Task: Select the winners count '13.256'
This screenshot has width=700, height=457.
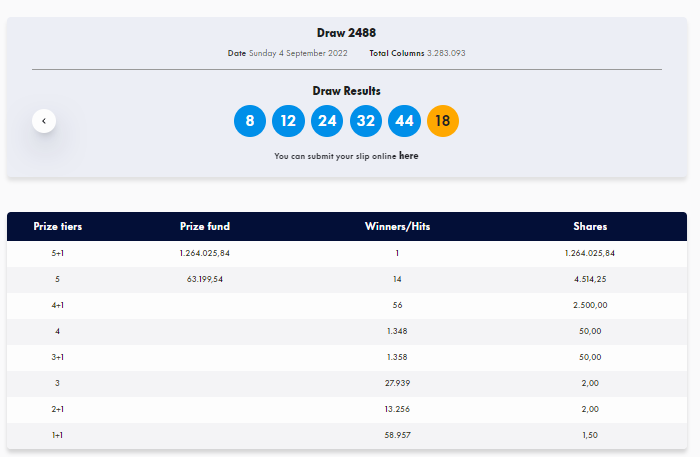Action: click(x=397, y=409)
